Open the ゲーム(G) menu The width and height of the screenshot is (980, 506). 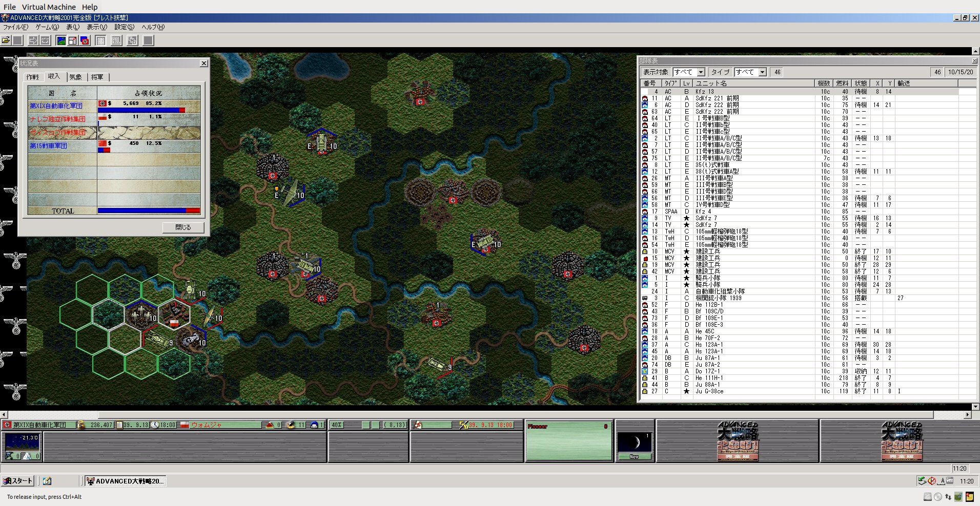tap(47, 27)
